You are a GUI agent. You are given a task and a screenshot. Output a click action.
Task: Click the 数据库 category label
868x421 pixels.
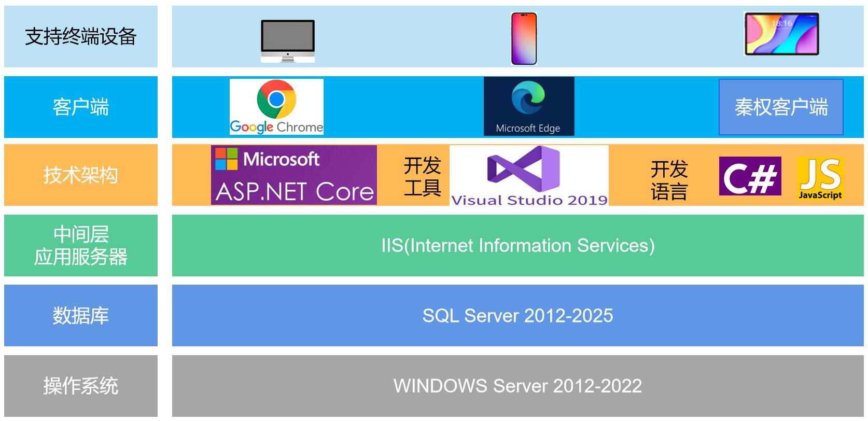click(x=81, y=315)
